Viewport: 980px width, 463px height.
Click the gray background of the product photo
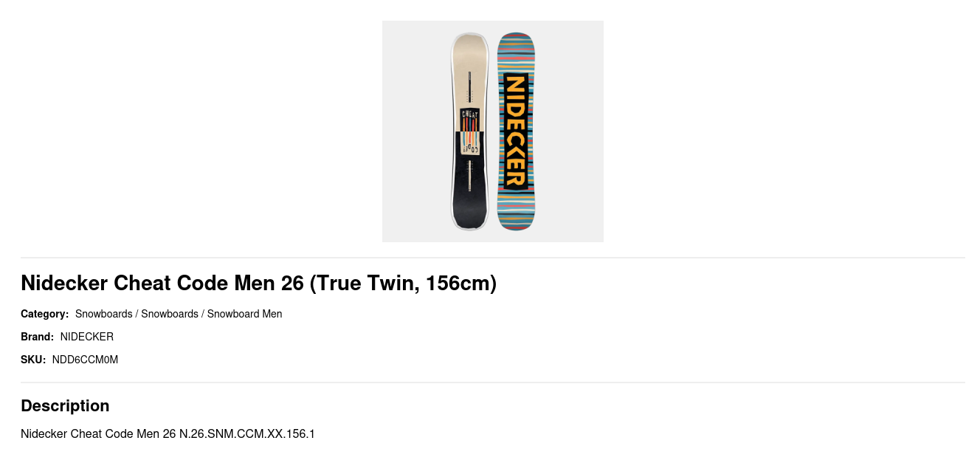pyautogui.click(x=413, y=133)
